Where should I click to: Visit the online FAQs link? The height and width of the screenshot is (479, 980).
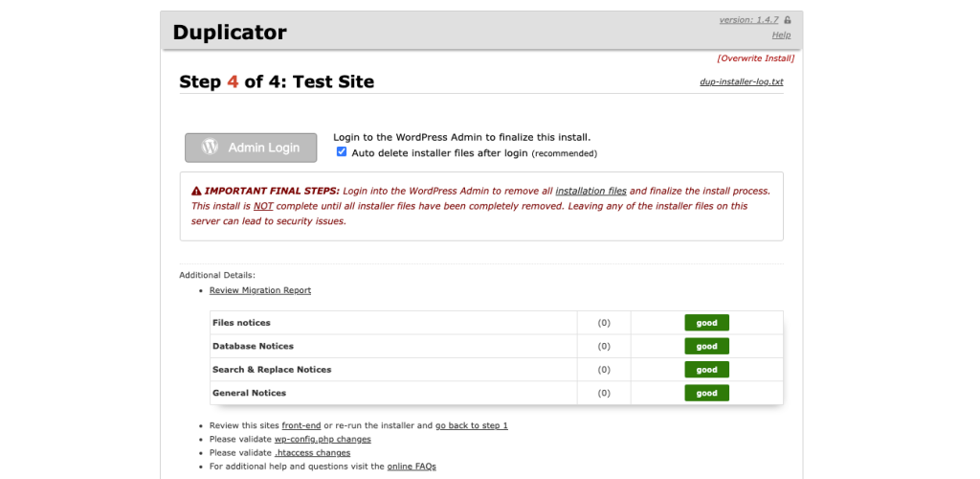(x=412, y=467)
